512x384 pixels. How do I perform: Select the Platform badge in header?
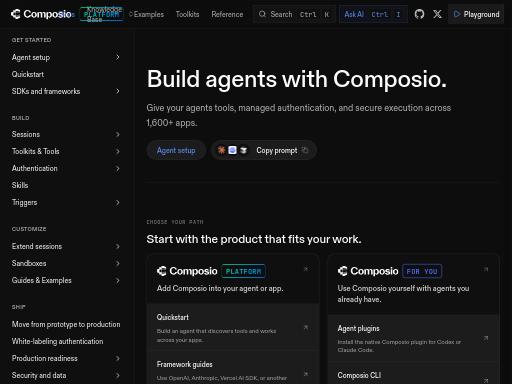pyautogui.click(x=101, y=14)
